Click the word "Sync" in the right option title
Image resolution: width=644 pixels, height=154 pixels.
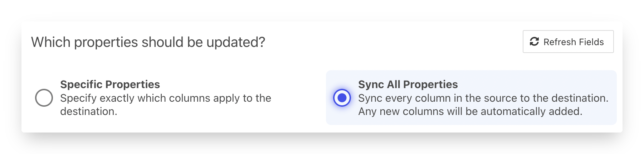point(371,85)
